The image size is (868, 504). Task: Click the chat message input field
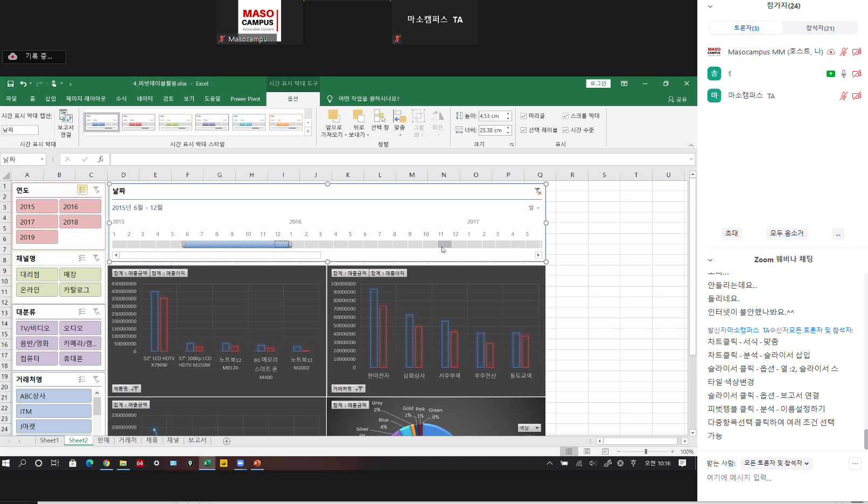point(775,478)
